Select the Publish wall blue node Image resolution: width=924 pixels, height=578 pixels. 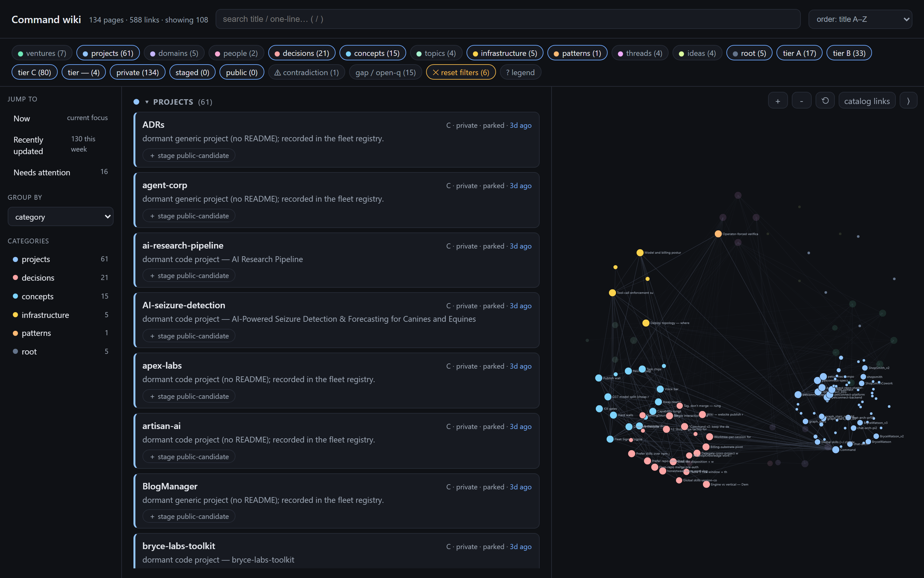click(599, 378)
